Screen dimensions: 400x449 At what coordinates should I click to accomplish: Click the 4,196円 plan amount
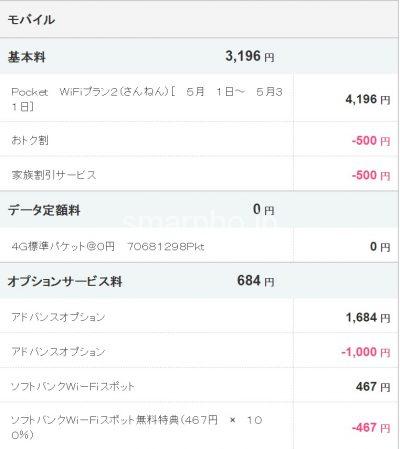pos(368,99)
